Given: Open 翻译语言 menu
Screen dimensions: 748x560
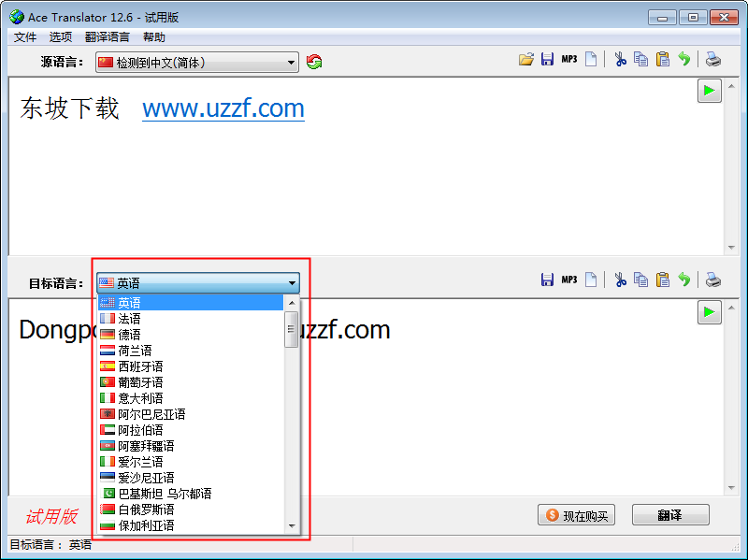Looking at the screenshot, I should coord(107,37).
